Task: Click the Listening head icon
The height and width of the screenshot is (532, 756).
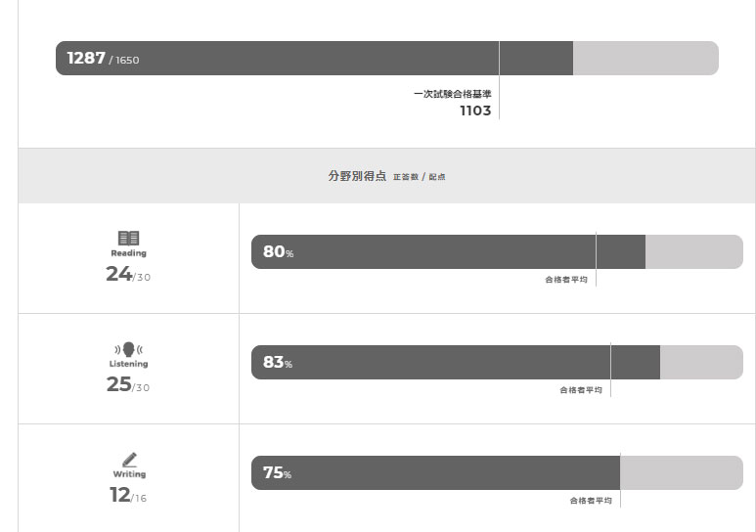Action: coord(128,349)
